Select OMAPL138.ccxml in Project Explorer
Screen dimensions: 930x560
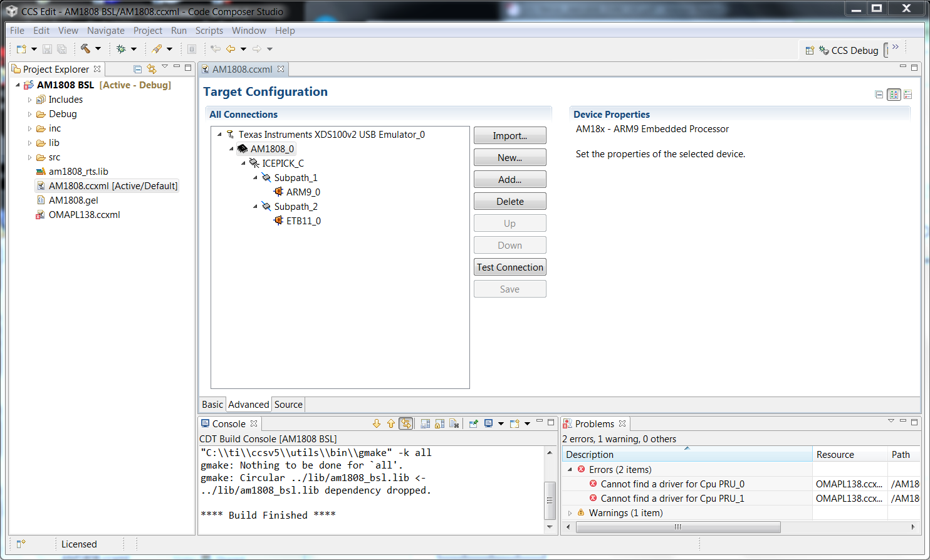(x=85, y=215)
